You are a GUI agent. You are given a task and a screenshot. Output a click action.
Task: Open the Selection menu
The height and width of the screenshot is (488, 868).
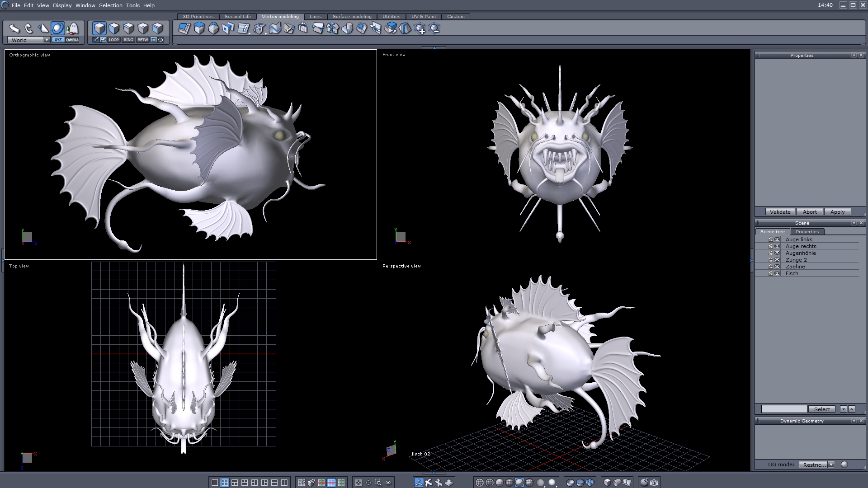point(111,5)
